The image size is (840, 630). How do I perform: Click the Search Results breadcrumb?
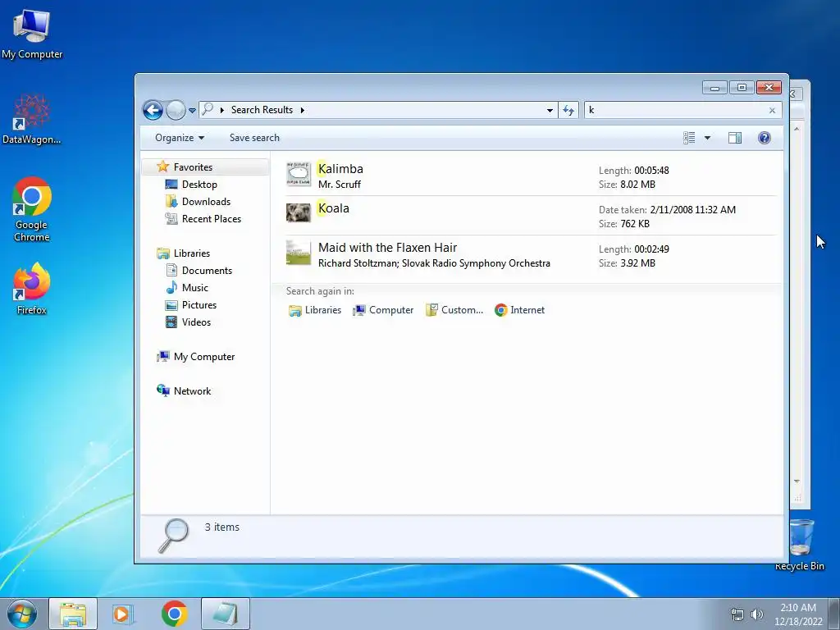pos(262,110)
